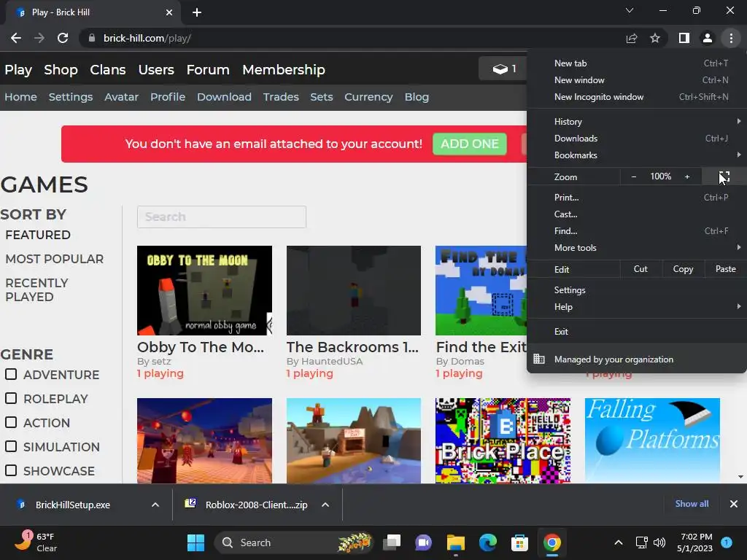
Task: Click Show all downloads
Action: (692, 504)
